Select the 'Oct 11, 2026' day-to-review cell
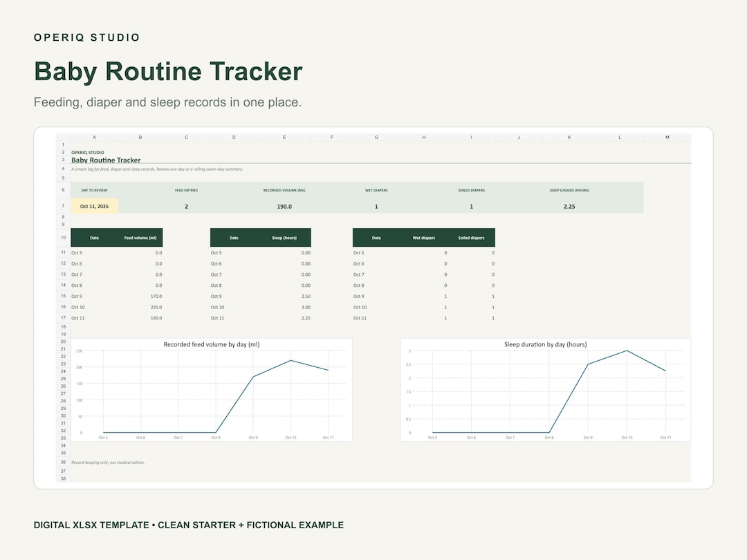This screenshot has height=560, width=747. (94, 206)
